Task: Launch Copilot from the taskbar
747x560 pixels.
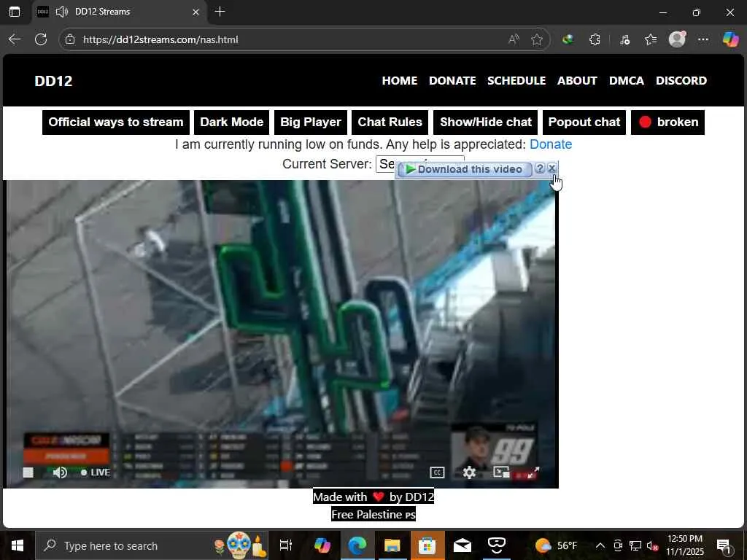Action: click(322, 545)
